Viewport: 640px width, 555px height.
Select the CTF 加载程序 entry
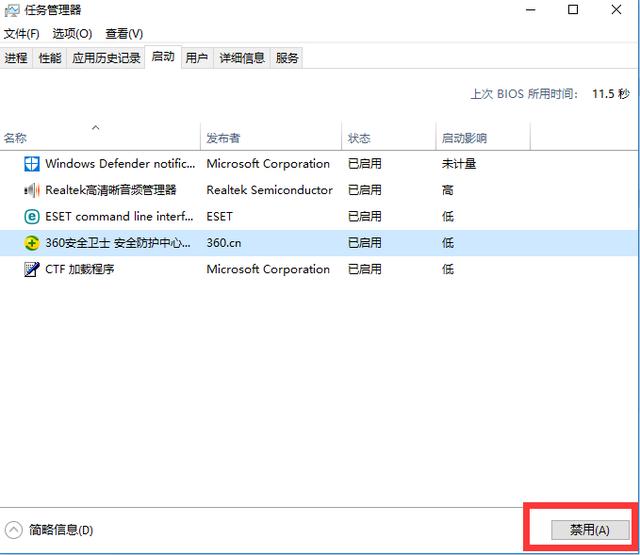(x=80, y=269)
